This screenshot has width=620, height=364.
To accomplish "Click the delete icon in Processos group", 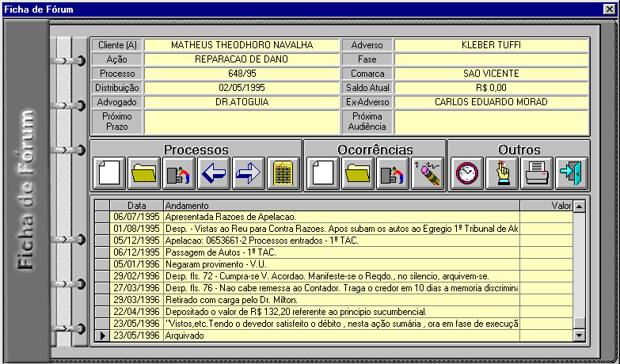I will click(179, 173).
